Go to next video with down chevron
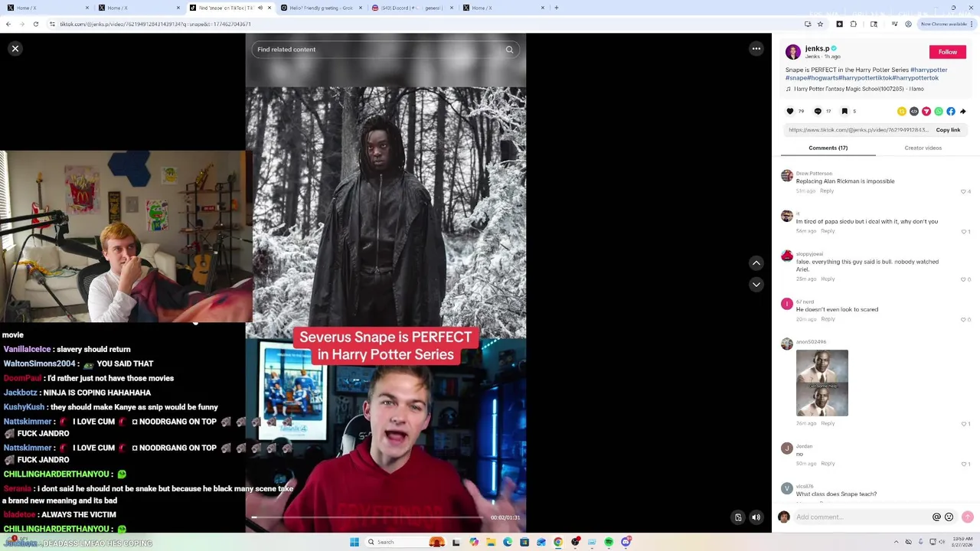The width and height of the screenshot is (980, 551). click(756, 285)
